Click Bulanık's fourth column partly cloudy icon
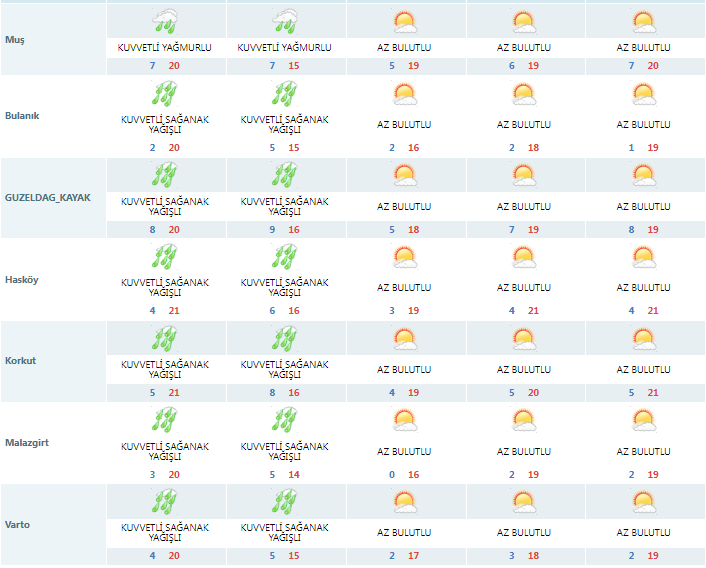This screenshot has width=706, height=568. (524, 95)
